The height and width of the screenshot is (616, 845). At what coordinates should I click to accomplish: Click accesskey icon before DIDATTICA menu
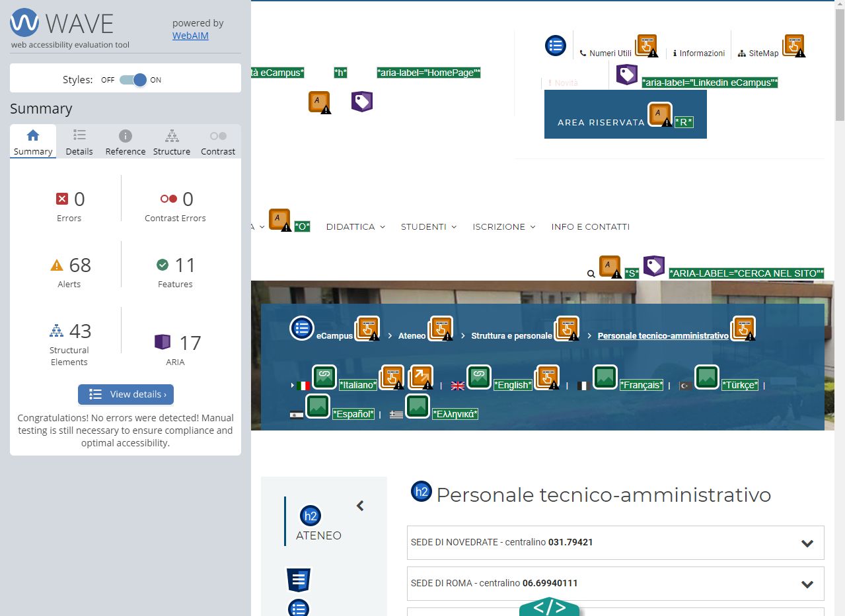point(280,221)
